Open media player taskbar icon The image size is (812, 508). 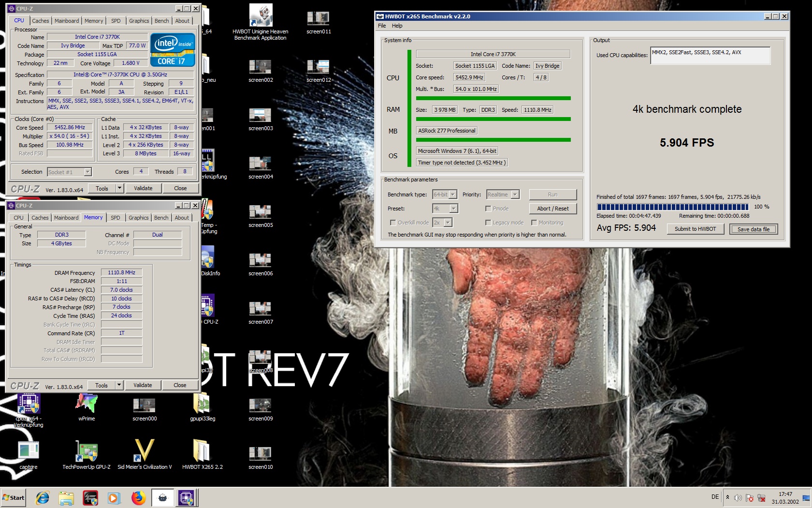click(x=114, y=497)
